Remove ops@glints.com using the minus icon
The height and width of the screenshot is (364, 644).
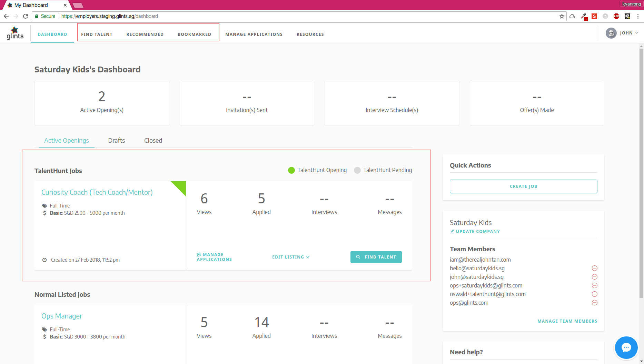(594, 303)
